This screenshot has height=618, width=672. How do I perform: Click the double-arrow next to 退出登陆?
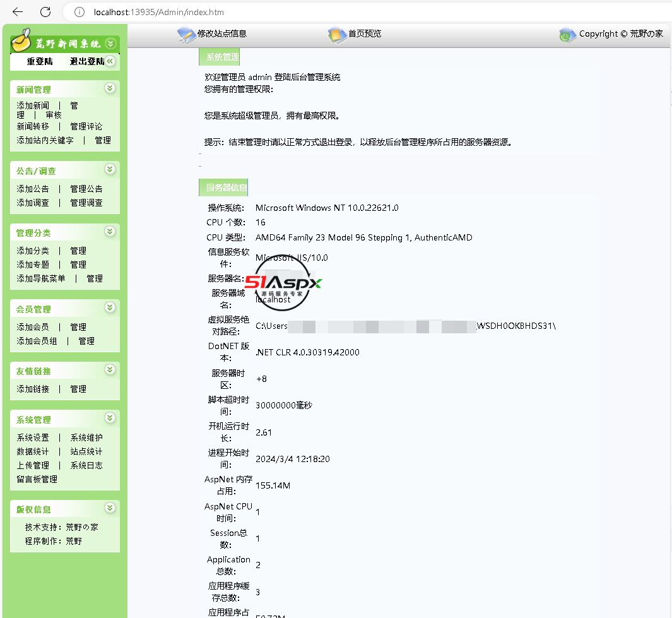tap(110, 61)
